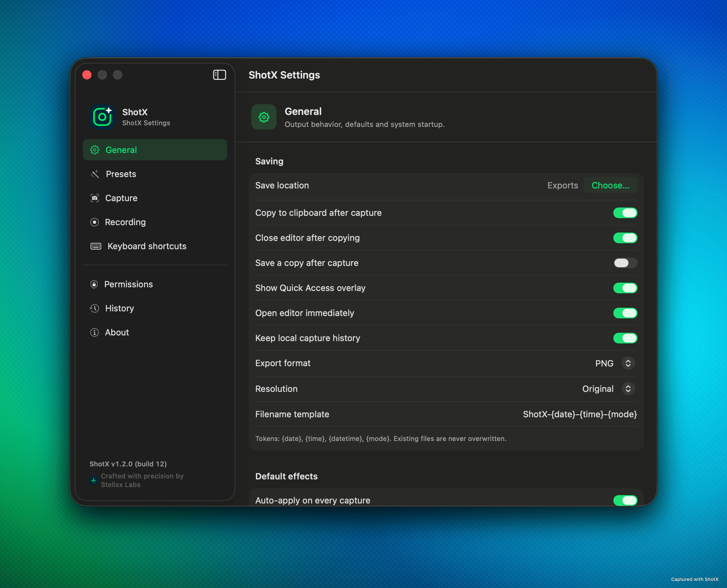This screenshot has width=727, height=588.
Task: Enable Save a copy after capture
Action: [625, 263]
